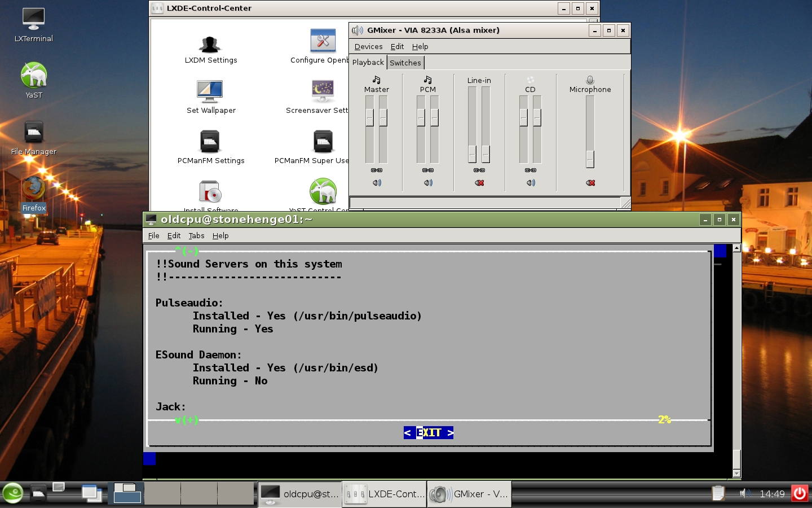Open the GMixer Edit menu

click(x=397, y=46)
